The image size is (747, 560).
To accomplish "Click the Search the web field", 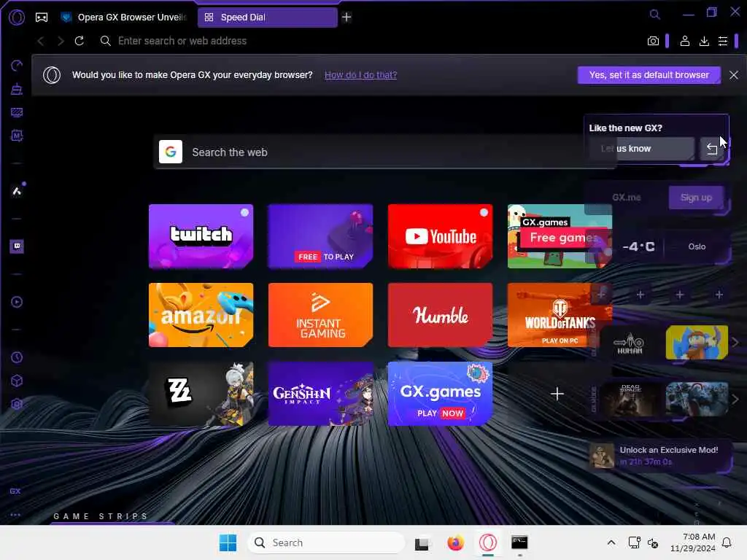I will 385,152.
